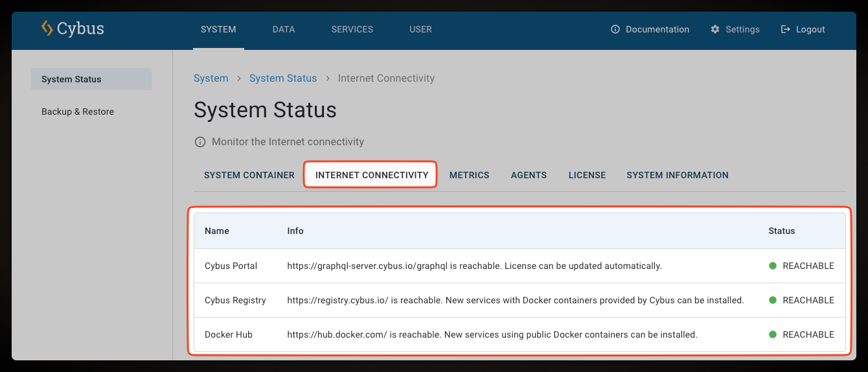
Task: Click the System Status breadcrumb link
Action: pos(283,78)
